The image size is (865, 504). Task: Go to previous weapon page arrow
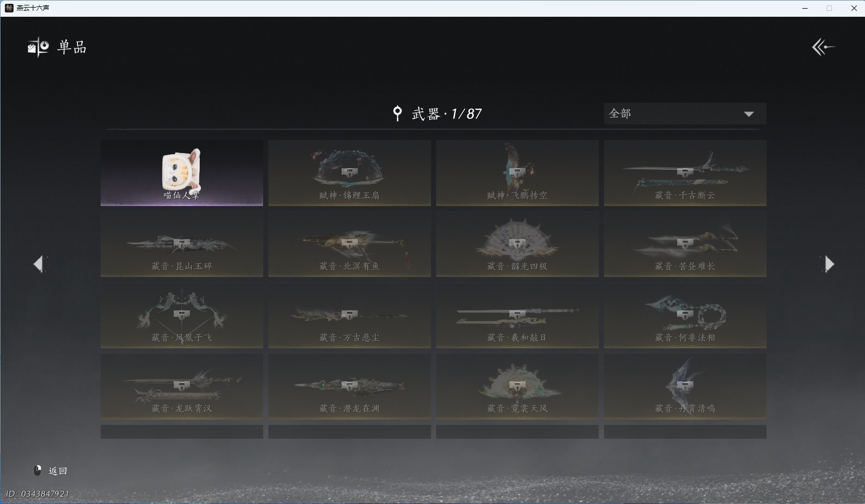click(x=38, y=264)
